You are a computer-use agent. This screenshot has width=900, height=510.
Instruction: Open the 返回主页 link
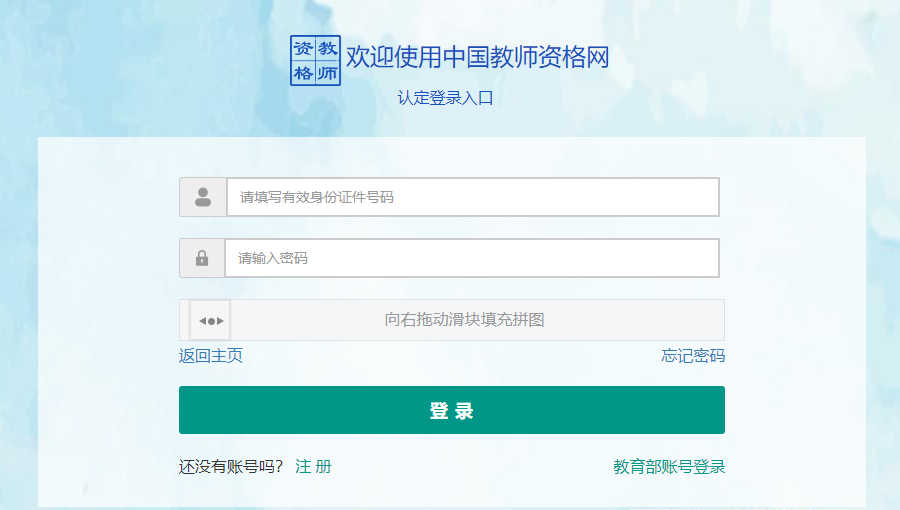(x=210, y=356)
